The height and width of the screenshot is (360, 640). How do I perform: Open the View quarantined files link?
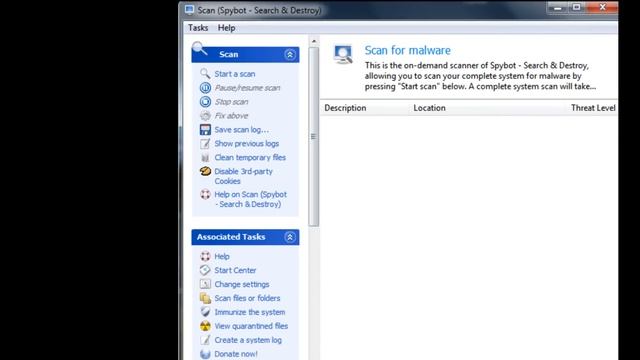(x=251, y=326)
